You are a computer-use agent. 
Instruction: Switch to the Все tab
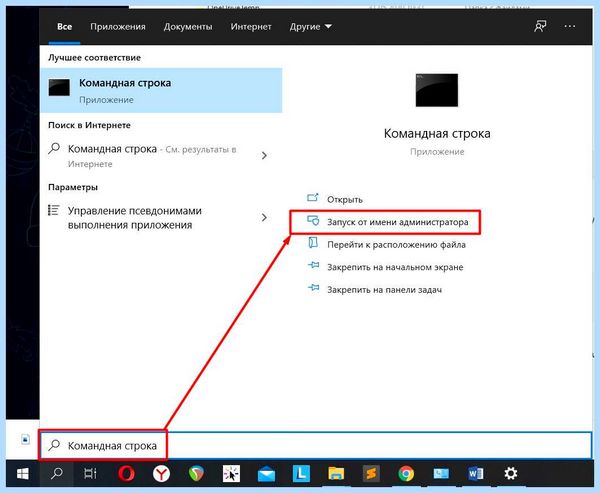point(64,27)
